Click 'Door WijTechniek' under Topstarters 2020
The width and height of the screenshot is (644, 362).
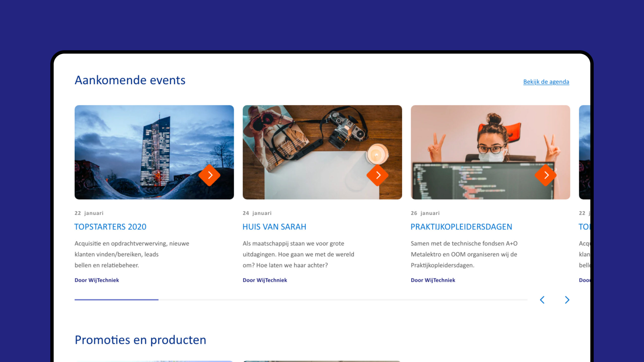coord(97,280)
